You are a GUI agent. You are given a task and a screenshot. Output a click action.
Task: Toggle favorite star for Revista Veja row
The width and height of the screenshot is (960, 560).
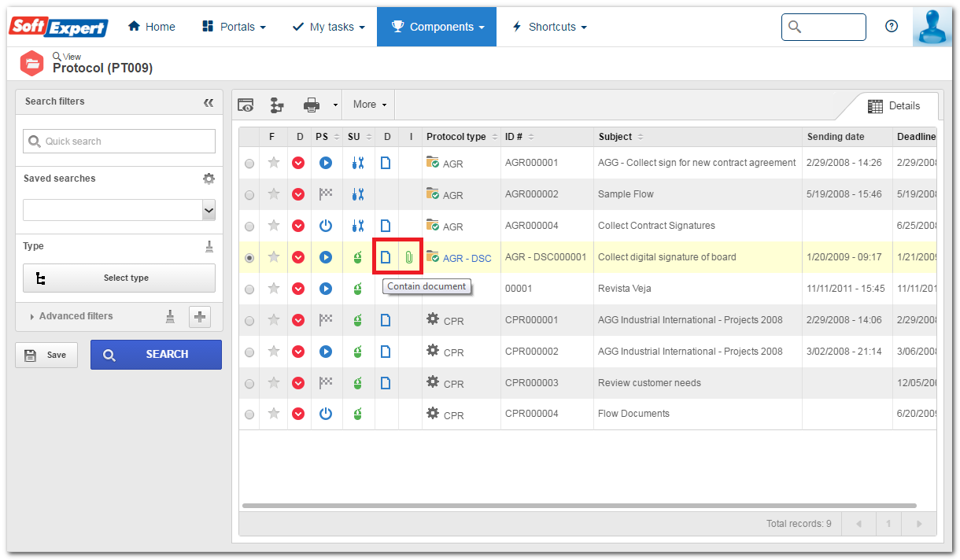[274, 288]
